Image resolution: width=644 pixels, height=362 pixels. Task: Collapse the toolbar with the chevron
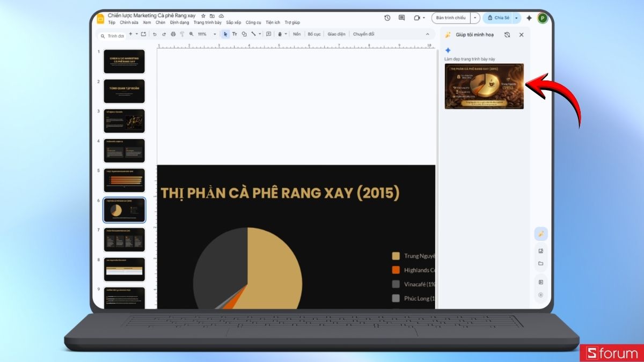[x=428, y=34]
